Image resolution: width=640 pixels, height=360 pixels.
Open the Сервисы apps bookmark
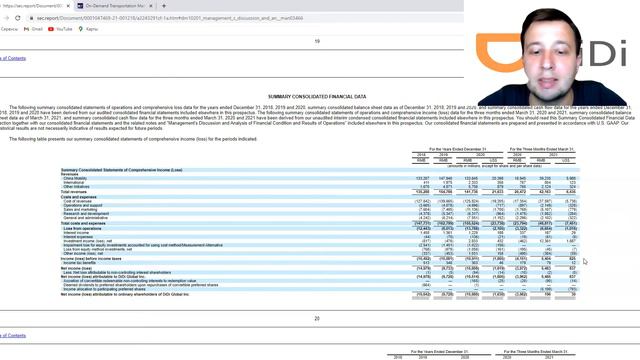click(x=9, y=29)
